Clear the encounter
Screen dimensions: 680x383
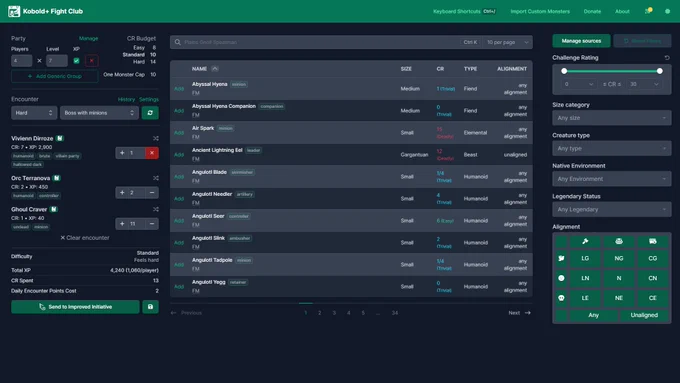coord(85,238)
